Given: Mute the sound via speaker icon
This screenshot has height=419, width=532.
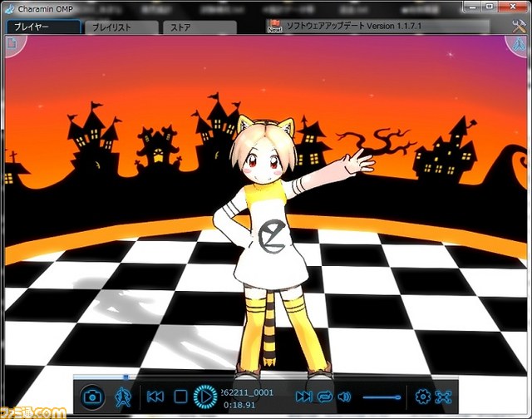Looking at the screenshot, I should pyautogui.click(x=344, y=397).
